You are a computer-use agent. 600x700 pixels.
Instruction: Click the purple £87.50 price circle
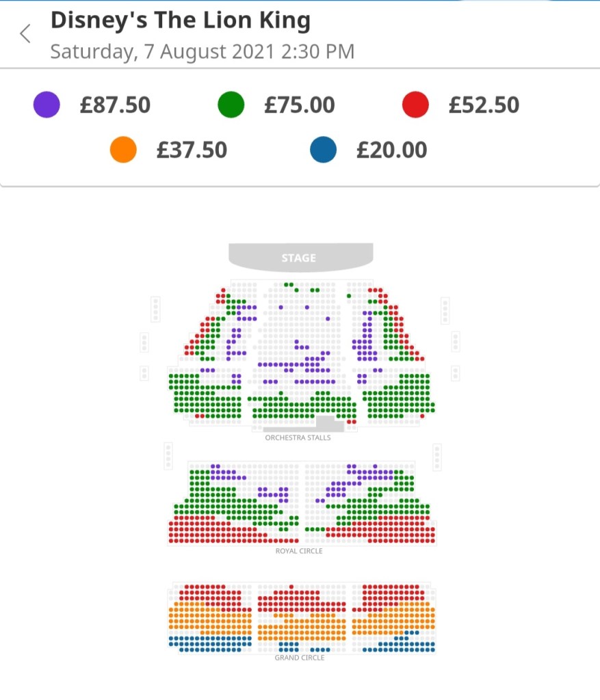[x=47, y=105]
